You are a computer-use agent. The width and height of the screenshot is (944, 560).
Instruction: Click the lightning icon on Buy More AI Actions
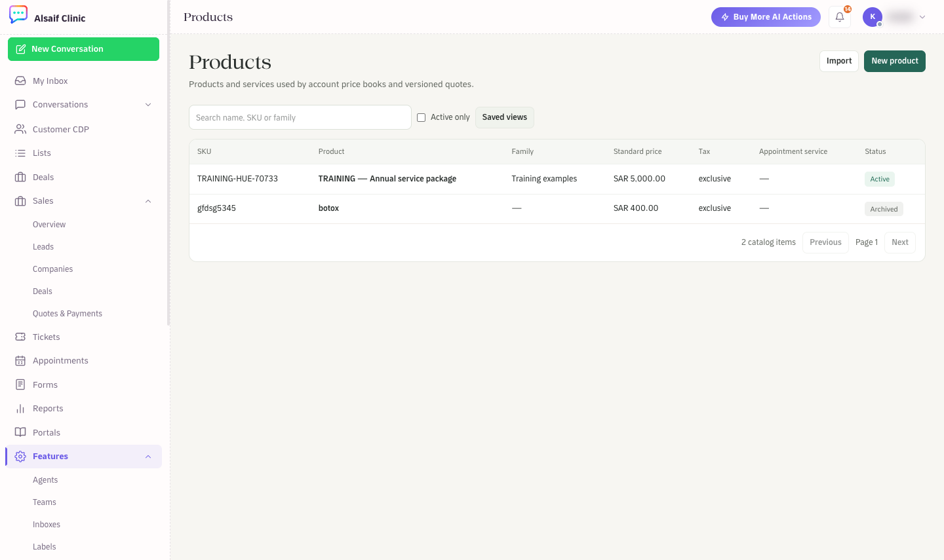click(725, 17)
